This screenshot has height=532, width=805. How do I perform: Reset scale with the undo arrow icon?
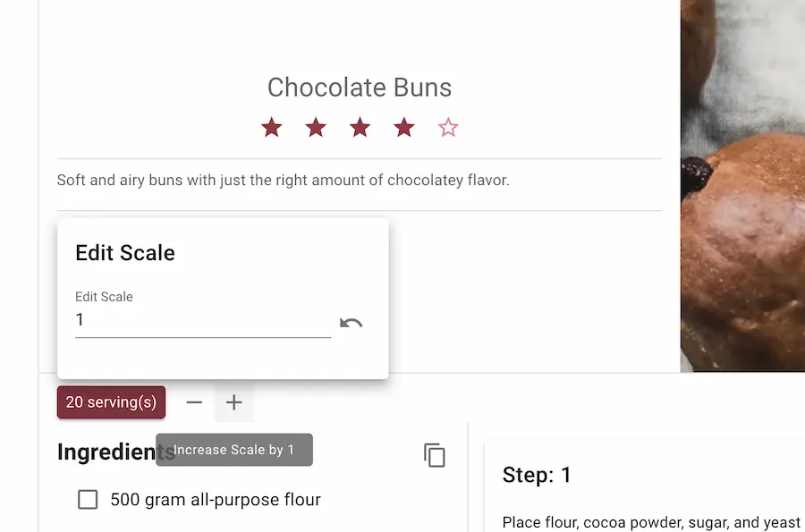coord(352,323)
